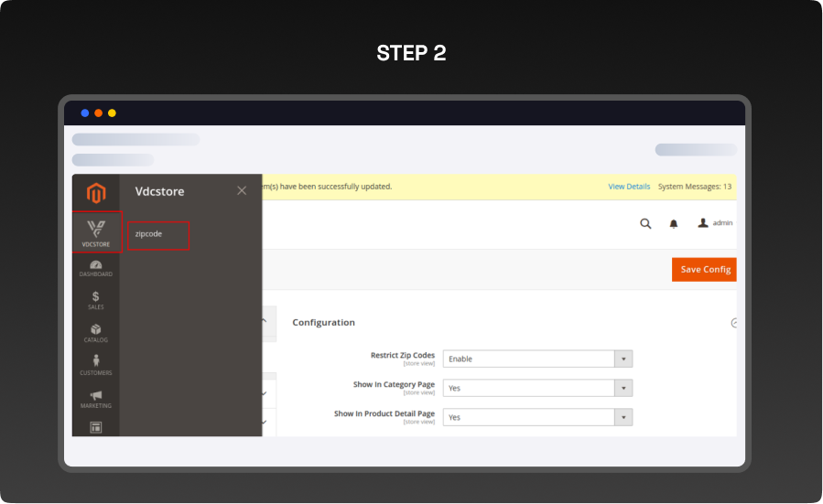The height and width of the screenshot is (504, 823).
Task: Select zipcode menu item
Action: point(158,235)
